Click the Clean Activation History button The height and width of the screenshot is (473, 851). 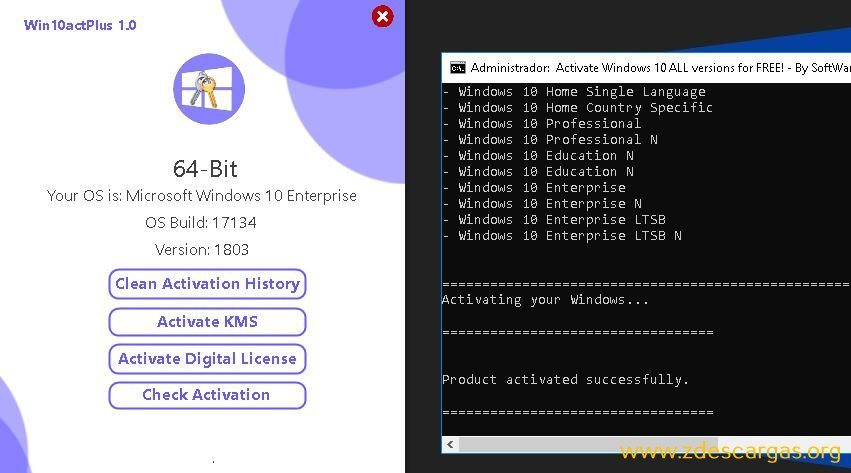click(207, 284)
